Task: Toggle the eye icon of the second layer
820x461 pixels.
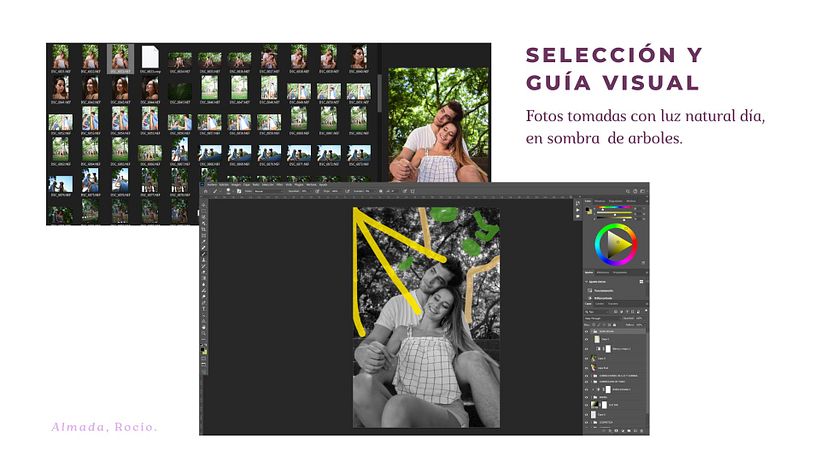Action: click(587, 340)
